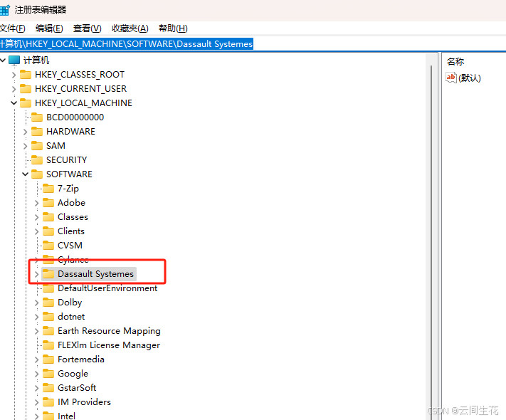Click the dotnet folder icon
This screenshot has height=420, width=506.
[x=48, y=316]
